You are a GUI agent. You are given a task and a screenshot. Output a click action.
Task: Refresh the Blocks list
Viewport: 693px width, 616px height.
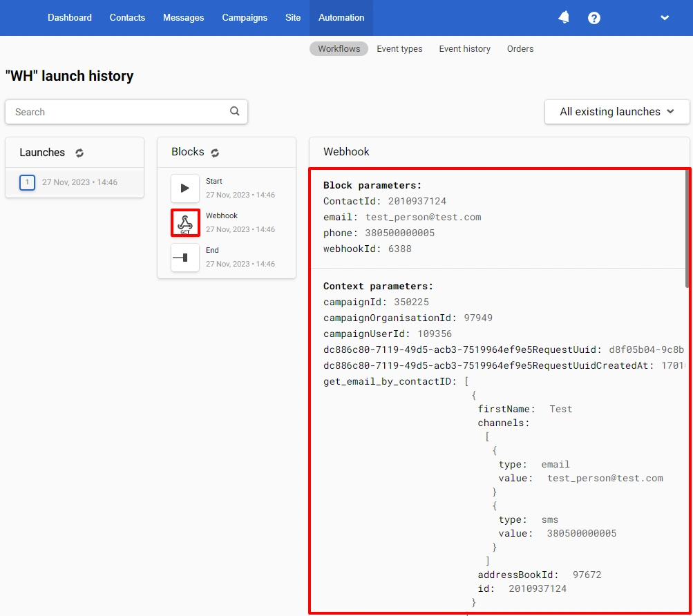click(x=215, y=153)
